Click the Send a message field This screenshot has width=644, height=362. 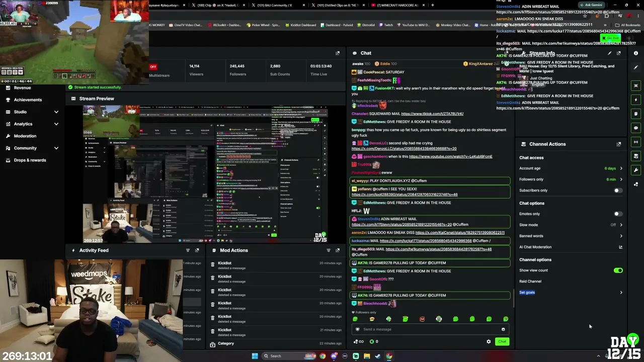(430, 329)
